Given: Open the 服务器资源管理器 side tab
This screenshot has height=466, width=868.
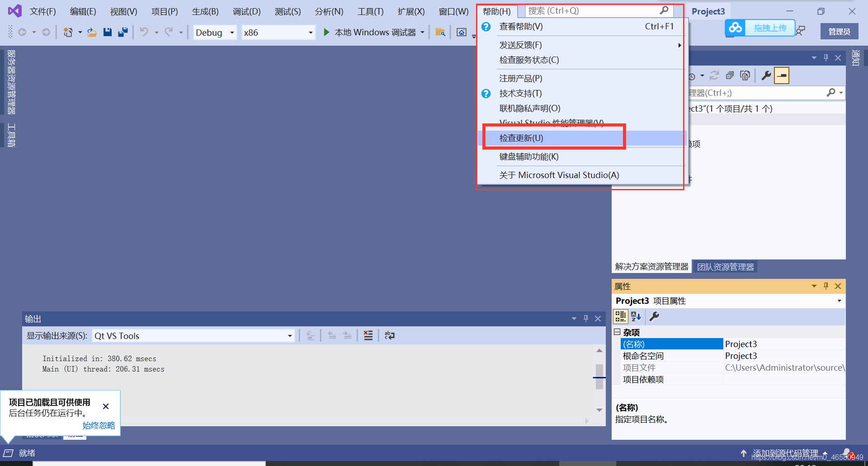Looking at the screenshot, I should coord(11,82).
